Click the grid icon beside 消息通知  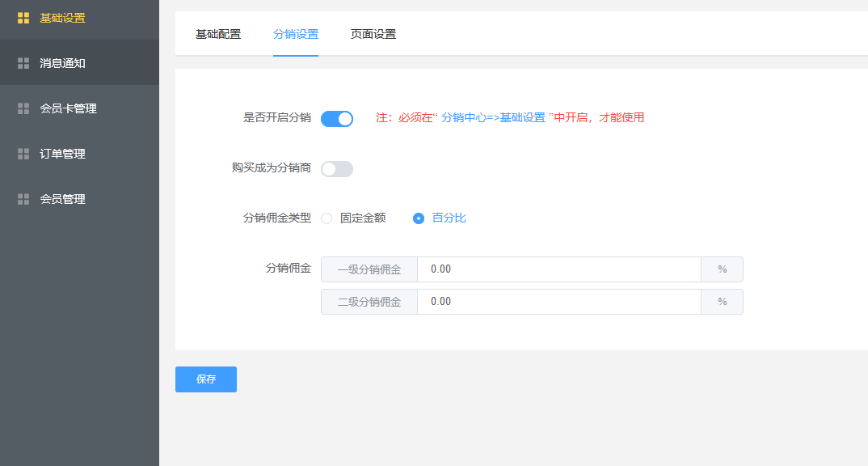point(23,63)
